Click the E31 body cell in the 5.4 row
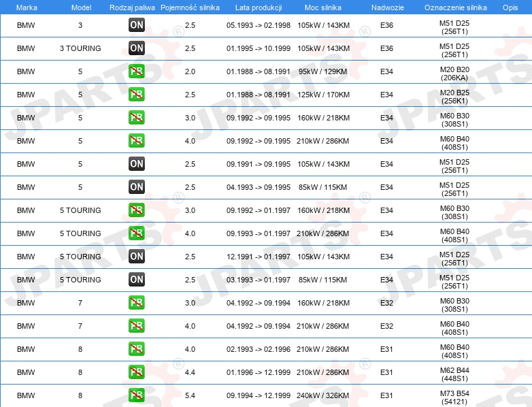532x407 pixels. 386,395
